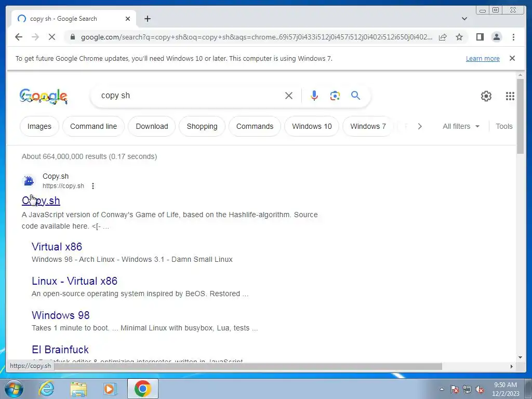
Task: Open search Tools
Action: (504, 126)
